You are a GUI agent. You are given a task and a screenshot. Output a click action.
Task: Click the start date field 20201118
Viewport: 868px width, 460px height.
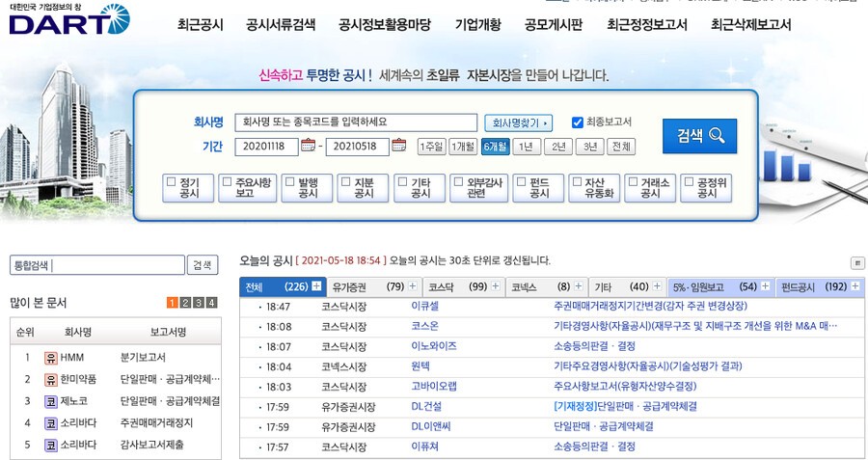266,147
